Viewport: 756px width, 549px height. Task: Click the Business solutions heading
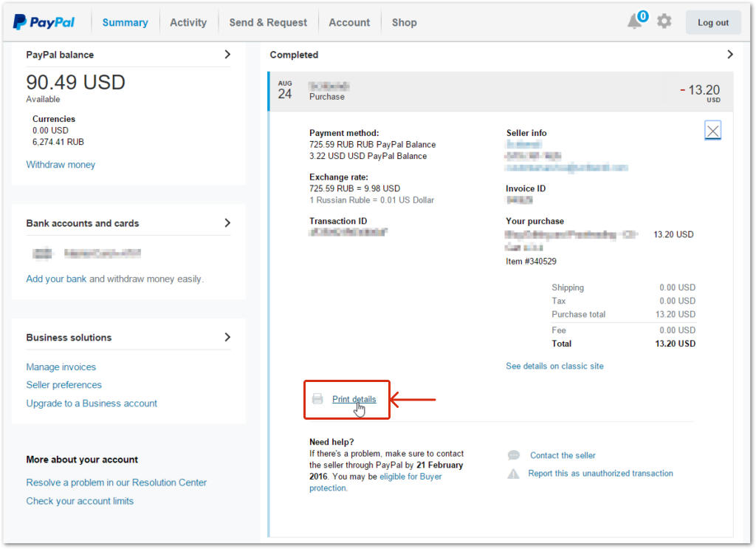[x=69, y=337]
